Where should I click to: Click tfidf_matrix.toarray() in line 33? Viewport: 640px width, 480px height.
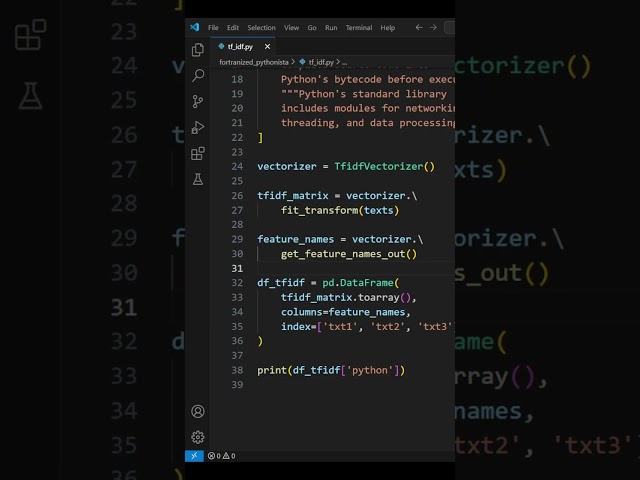pyautogui.click(x=345, y=298)
